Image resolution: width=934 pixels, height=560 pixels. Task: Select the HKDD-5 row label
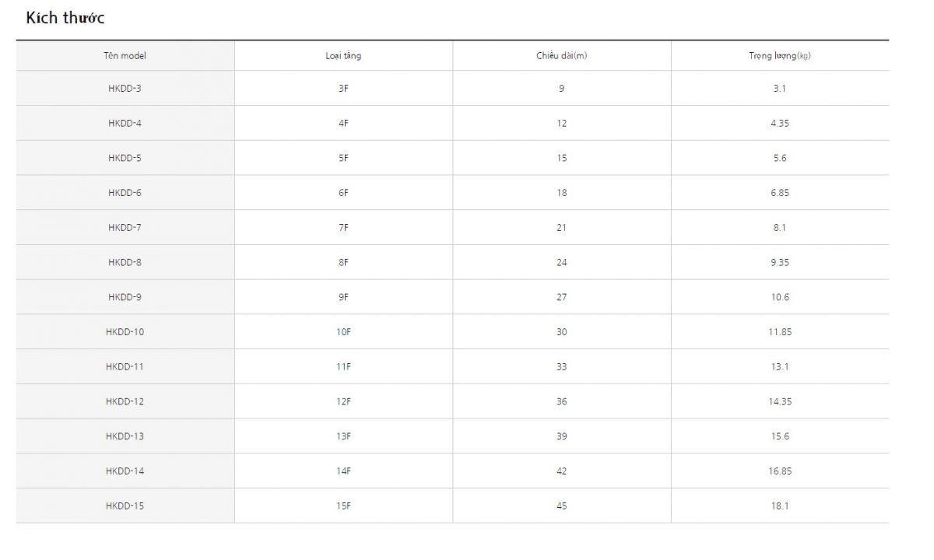(x=125, y=158)
